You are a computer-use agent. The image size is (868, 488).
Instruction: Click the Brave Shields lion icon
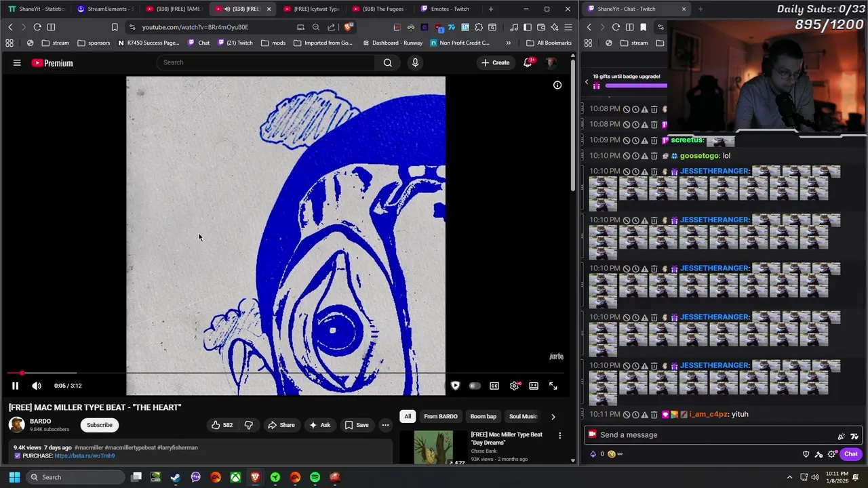pos(348,27)
